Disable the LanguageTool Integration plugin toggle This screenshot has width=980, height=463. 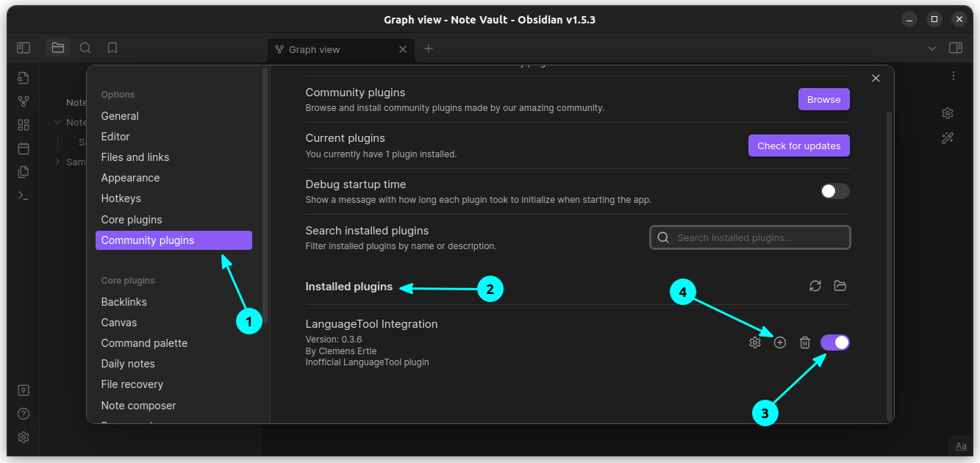pyautogui.click(x=834, y=342)
